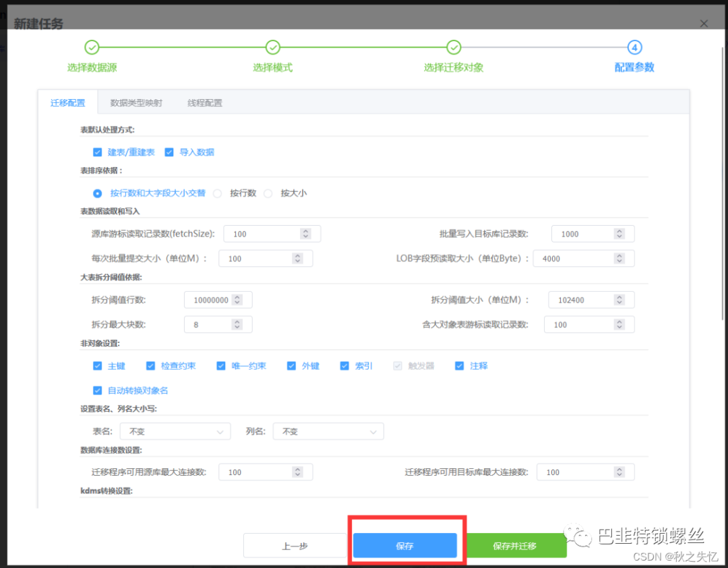
Task: Select the 按大小 radio option
Action: pos(268,193)
